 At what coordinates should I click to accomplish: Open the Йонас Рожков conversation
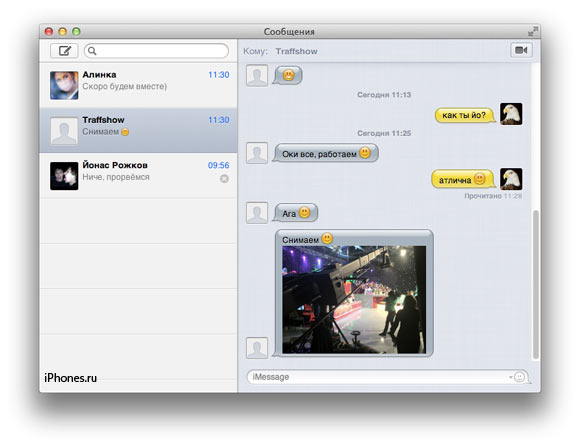point(138,176)
